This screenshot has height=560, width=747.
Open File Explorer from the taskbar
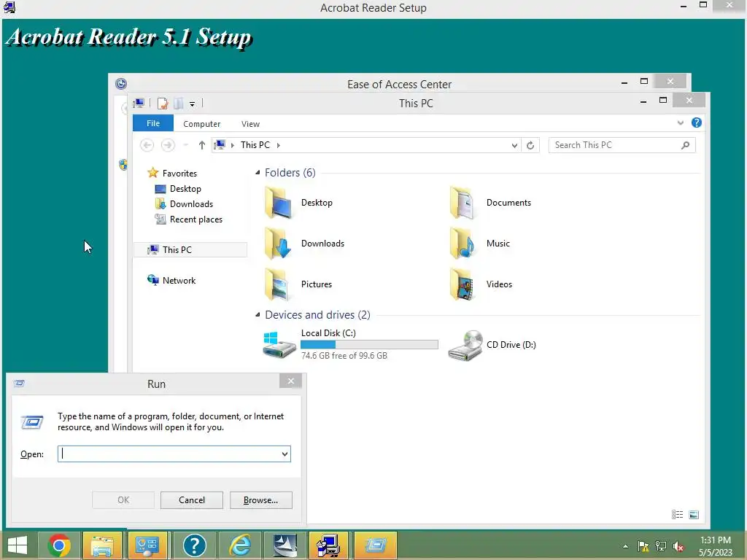(102, 545)
